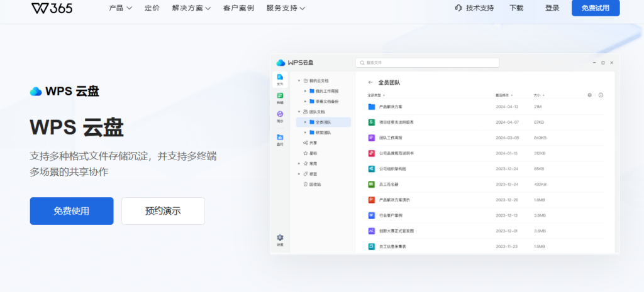Screen dimensions: 644x292
Task: Click the list settings gear icon
Action: click(589, 95)
